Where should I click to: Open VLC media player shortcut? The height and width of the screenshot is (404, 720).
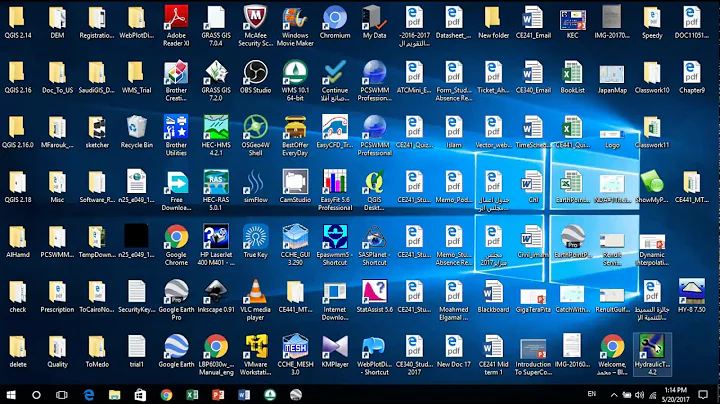click(255, 300)
